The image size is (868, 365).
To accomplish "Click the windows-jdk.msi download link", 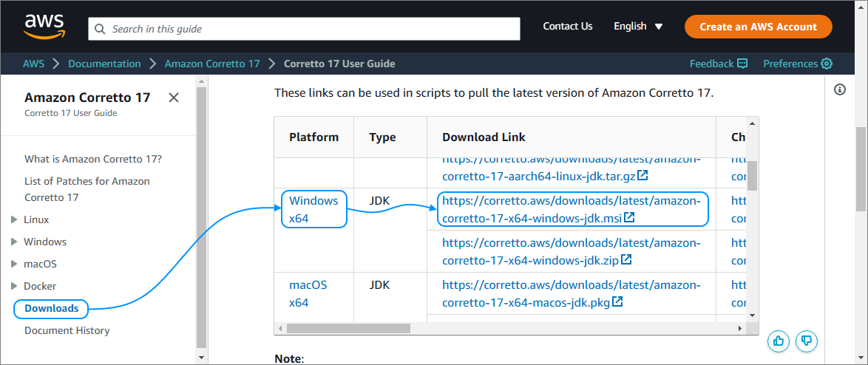I will (x=572, y=209).
